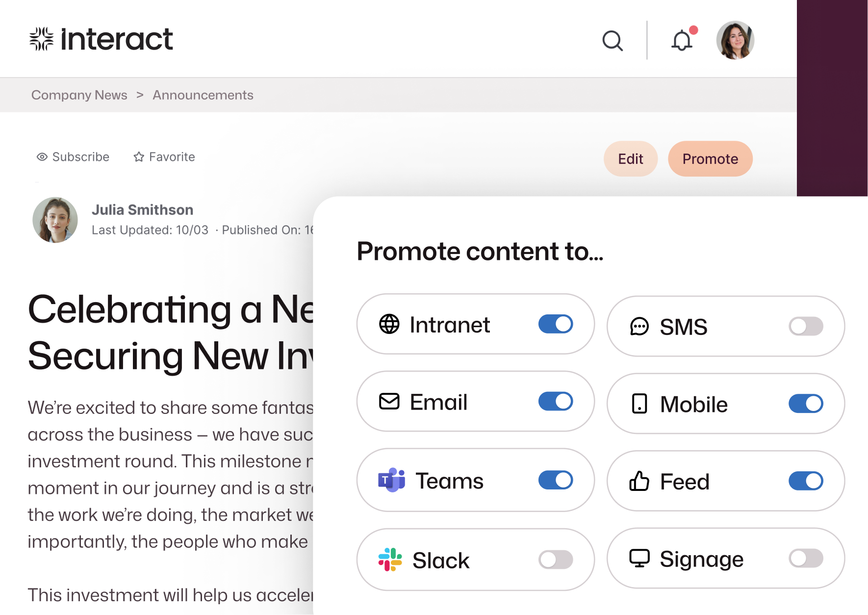
Task: Disable the Intranet toggle
Action: (x=556, y=324)
